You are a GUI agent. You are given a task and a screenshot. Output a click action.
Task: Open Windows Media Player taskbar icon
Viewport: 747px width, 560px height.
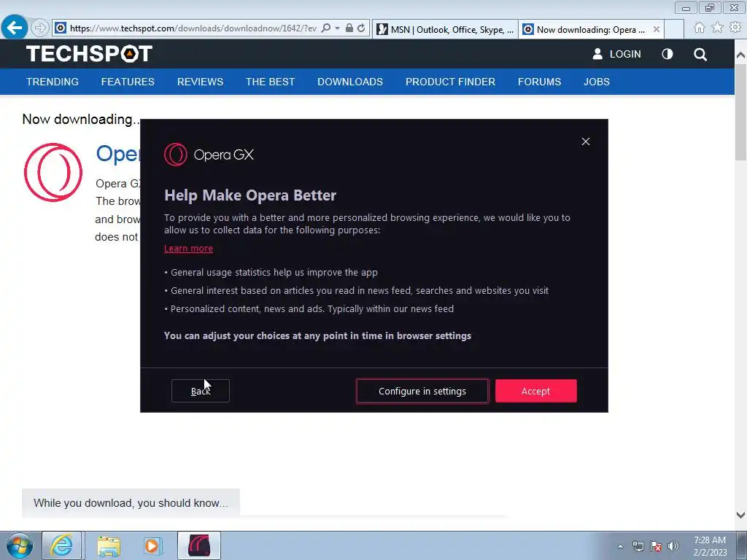[152, 545]
